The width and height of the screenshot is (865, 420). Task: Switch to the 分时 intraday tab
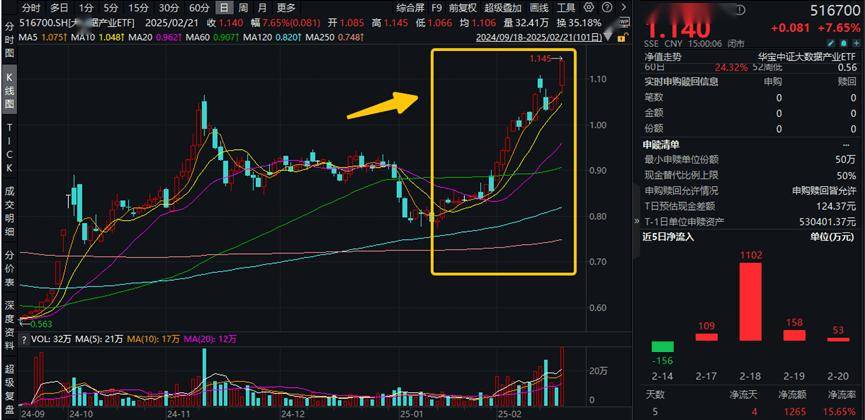coord(31,7)
